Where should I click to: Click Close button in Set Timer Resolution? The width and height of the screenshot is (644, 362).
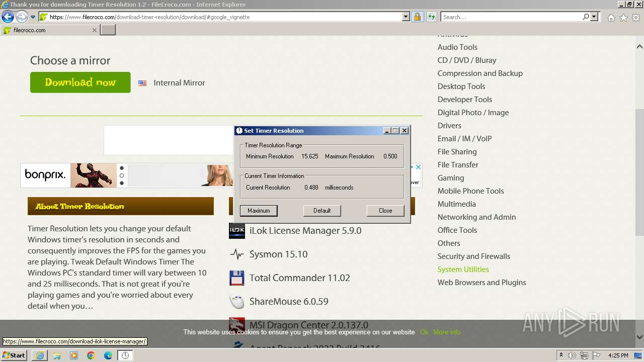click(385, 211)
